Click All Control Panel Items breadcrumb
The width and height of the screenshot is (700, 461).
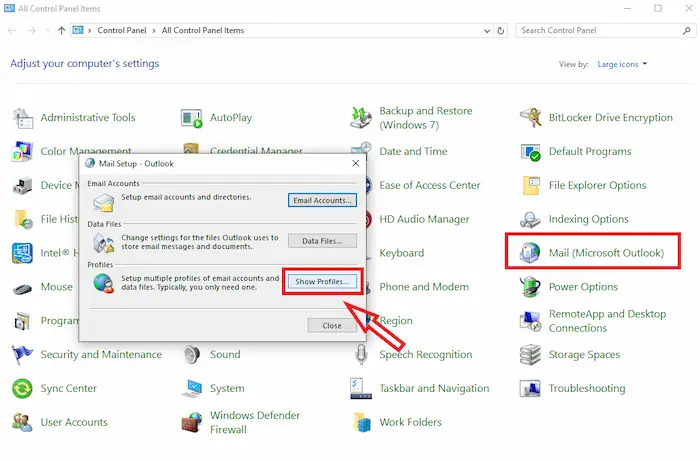coord(203,30)
